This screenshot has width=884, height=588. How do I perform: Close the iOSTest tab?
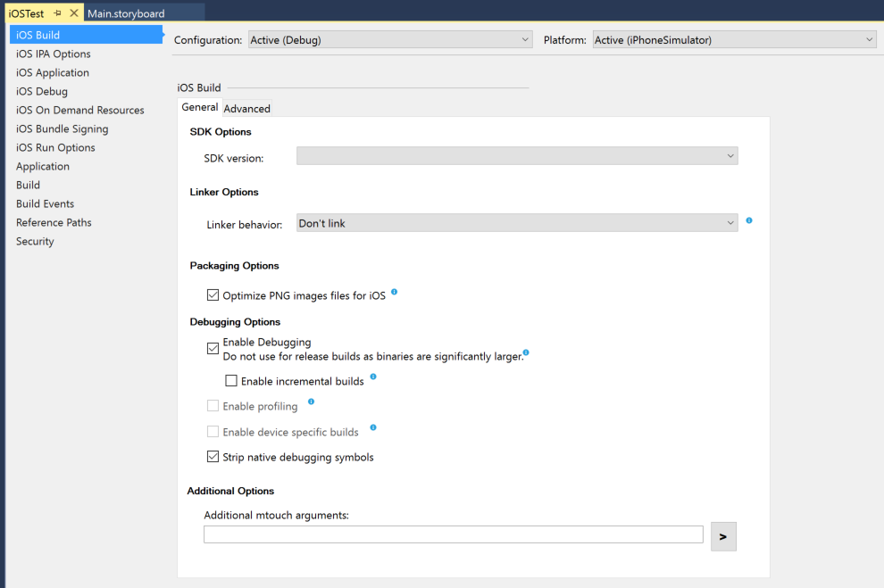74,13
